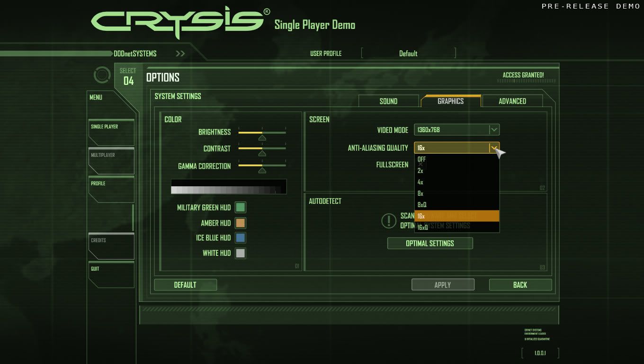Click the Single Player Demo title text
644x364 pixels.
tap(315, 25)
